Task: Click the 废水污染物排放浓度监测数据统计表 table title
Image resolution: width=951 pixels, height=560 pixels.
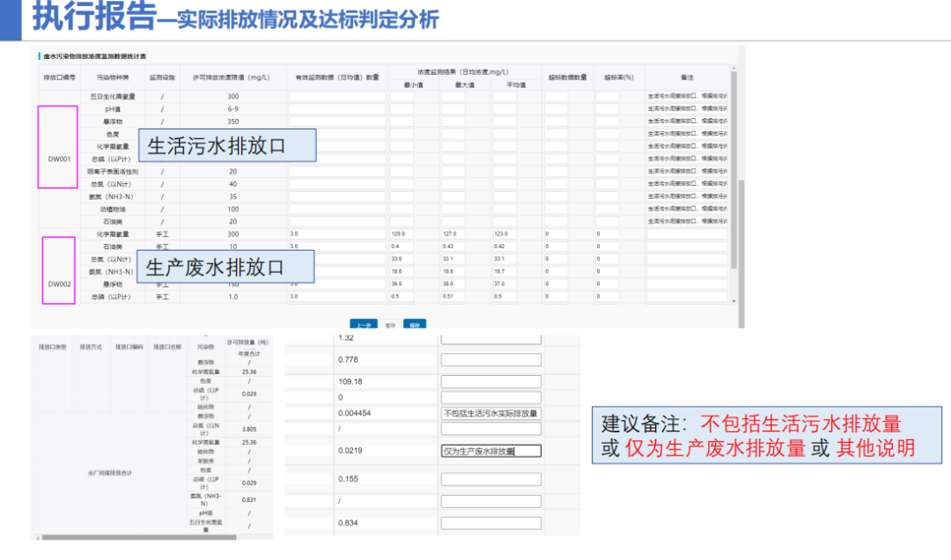Action: coord(95,55)
